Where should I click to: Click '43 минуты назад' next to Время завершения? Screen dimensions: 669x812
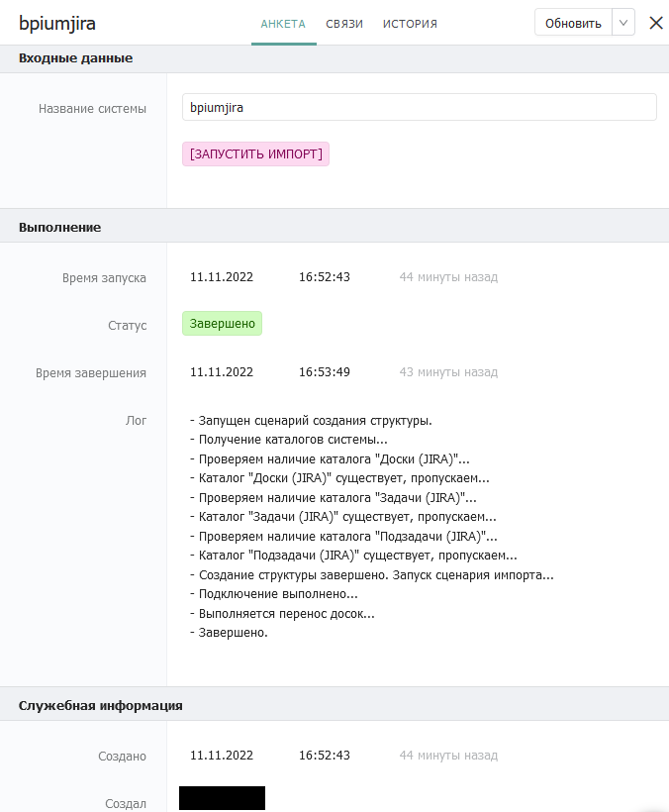tap(448, 372)
